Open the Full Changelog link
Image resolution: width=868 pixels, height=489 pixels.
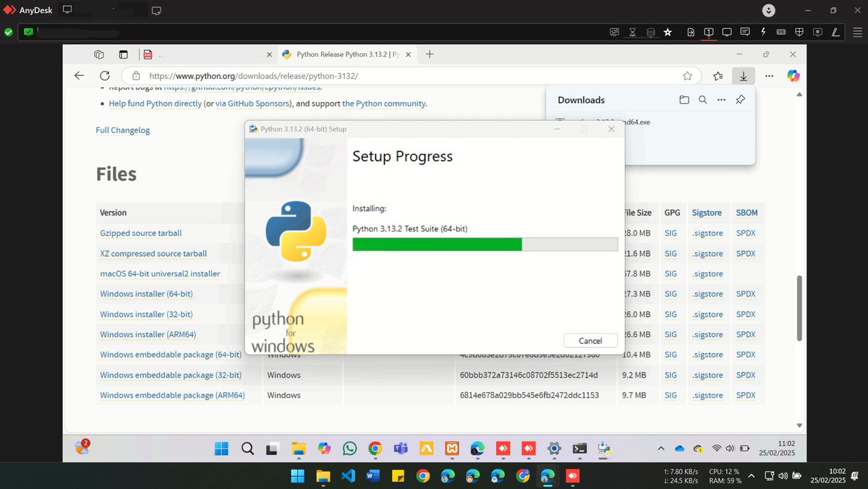(x=122, y=130)
